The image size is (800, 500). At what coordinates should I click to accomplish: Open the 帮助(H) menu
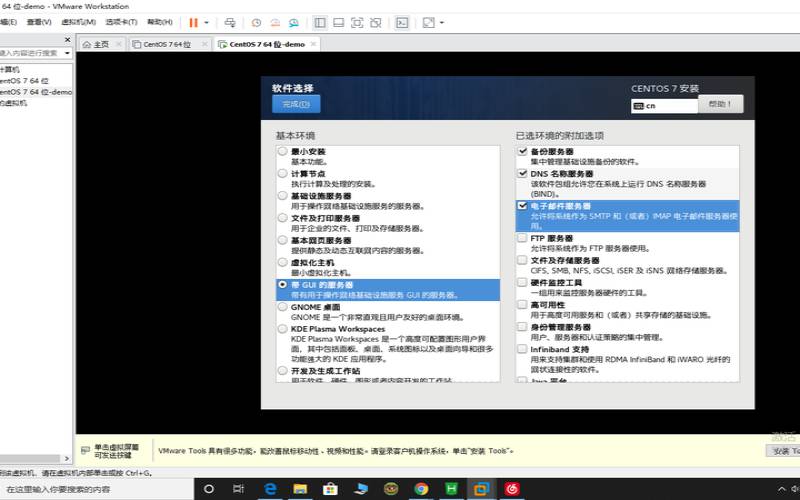160,22
